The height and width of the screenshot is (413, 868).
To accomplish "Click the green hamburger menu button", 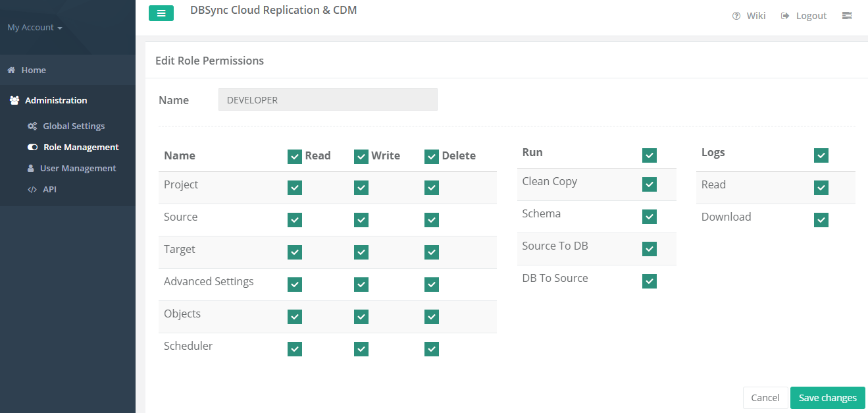I will 161,13.
